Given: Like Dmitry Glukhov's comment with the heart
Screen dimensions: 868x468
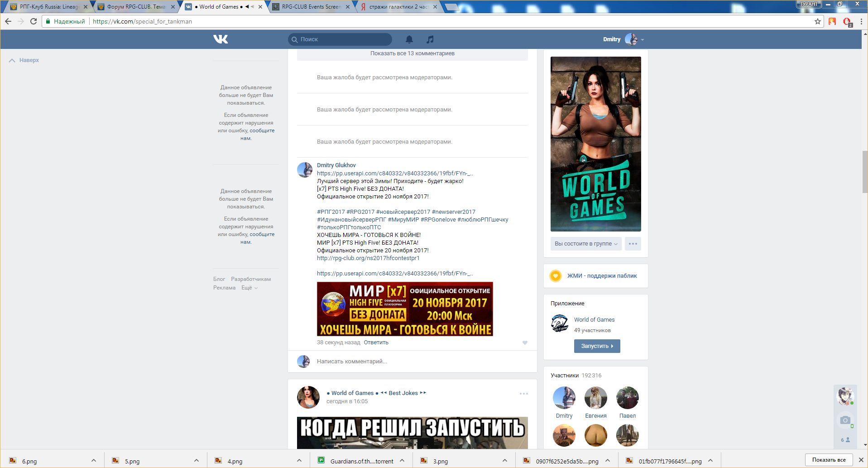Looking at the screenshot, I should click(x=525, y=343).
